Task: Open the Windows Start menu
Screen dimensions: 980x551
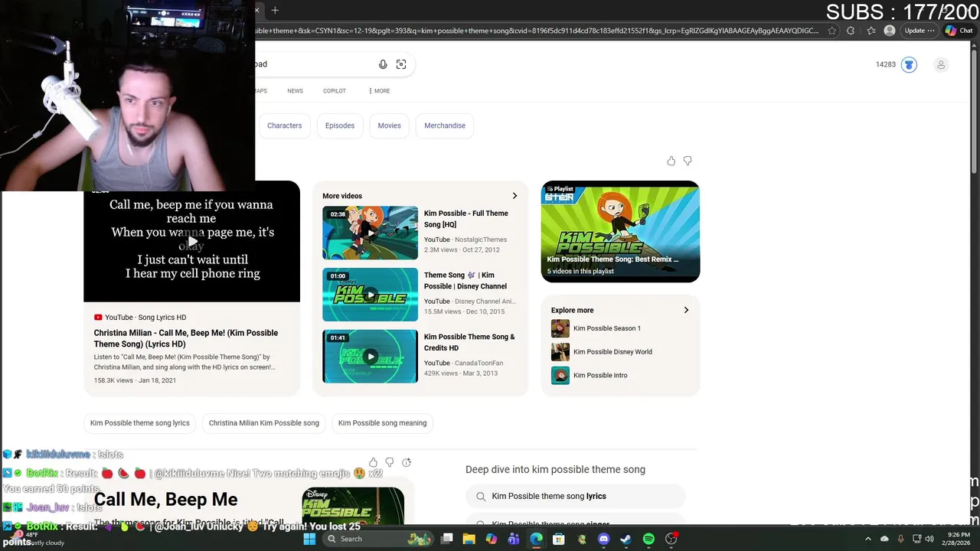Action: coord(309,539)
